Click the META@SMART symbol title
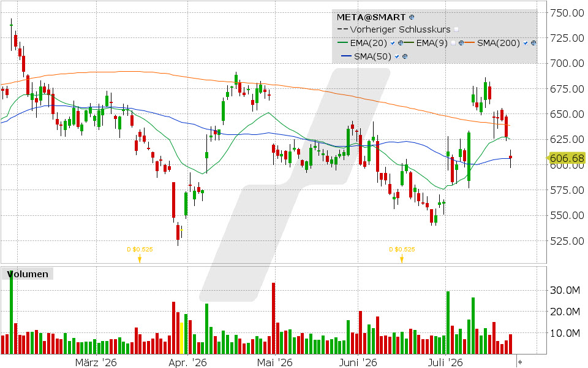588x368 pixels. point(371,17)
